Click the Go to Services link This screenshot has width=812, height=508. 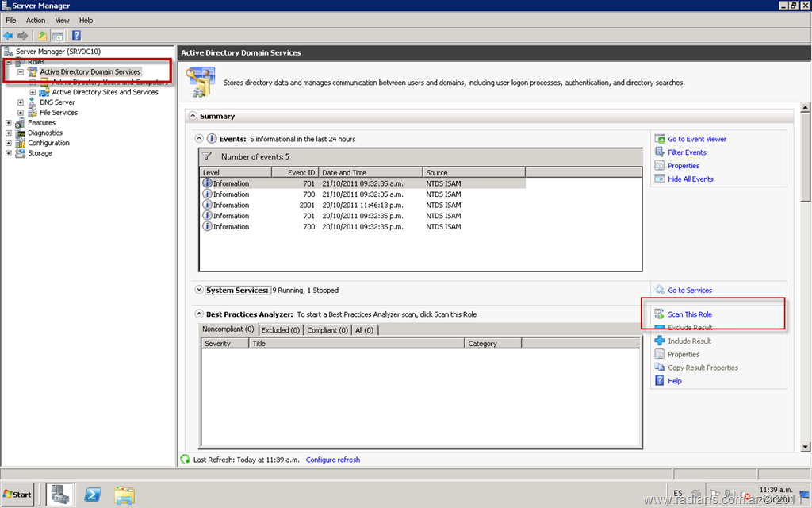pyautogui.click(x=690, y=291)
